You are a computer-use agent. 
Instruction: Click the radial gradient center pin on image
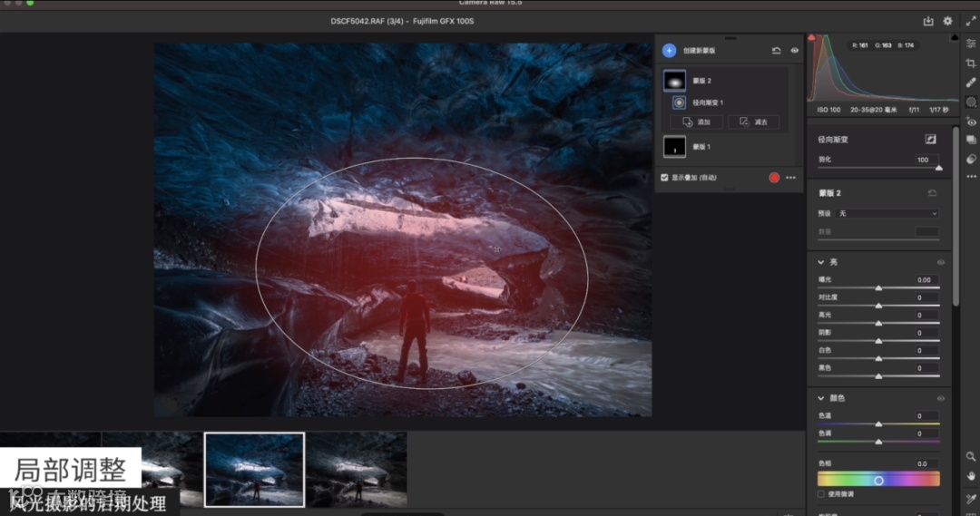(x=497, y=249)
